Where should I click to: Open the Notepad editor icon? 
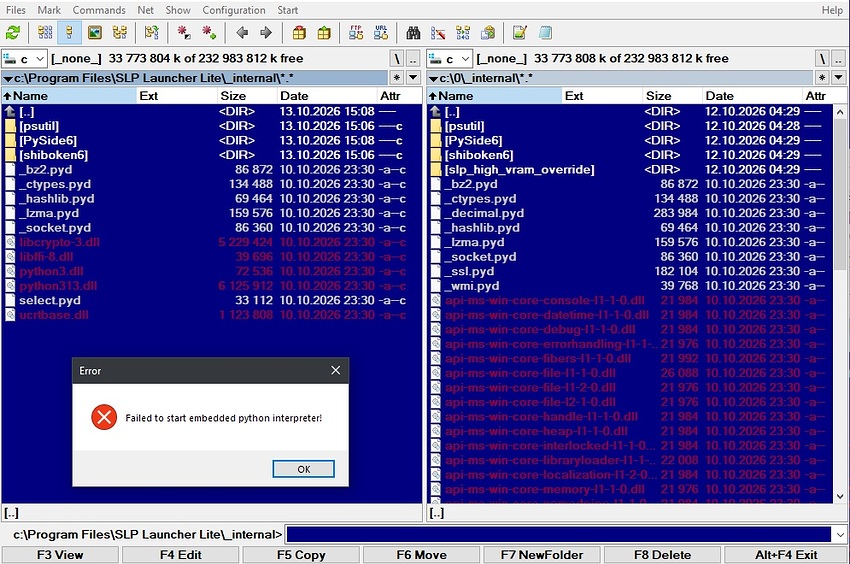(520, 33)
